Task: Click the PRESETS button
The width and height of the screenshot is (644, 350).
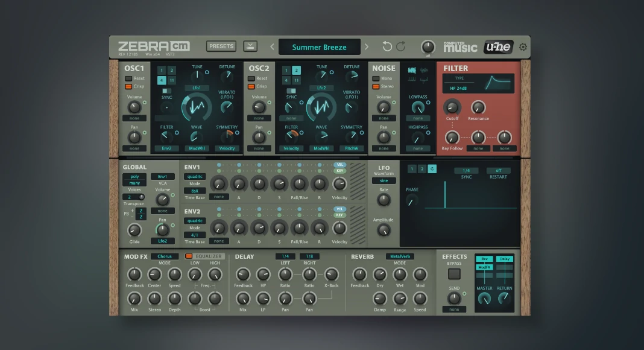Action: pos(221,46)
